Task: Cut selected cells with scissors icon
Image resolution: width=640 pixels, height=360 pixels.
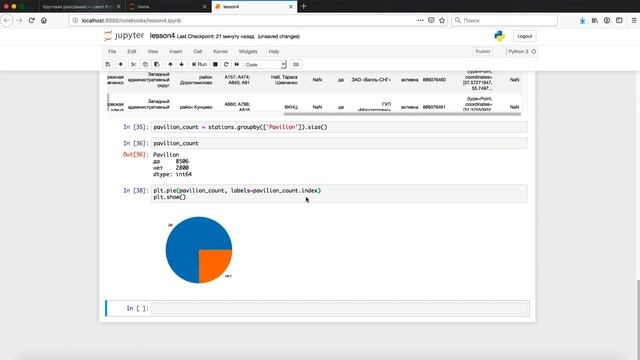Action: 133,64
